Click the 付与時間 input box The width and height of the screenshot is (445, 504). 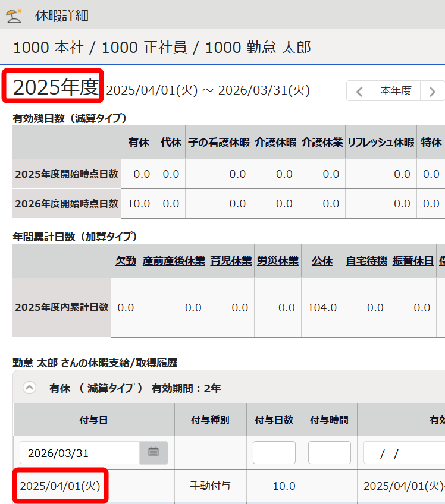330,452
